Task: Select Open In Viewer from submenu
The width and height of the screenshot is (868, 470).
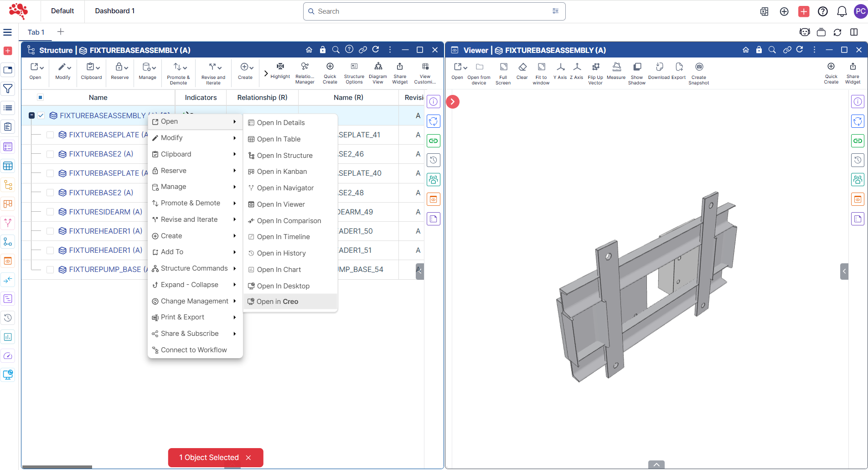Action: (281, 204)
